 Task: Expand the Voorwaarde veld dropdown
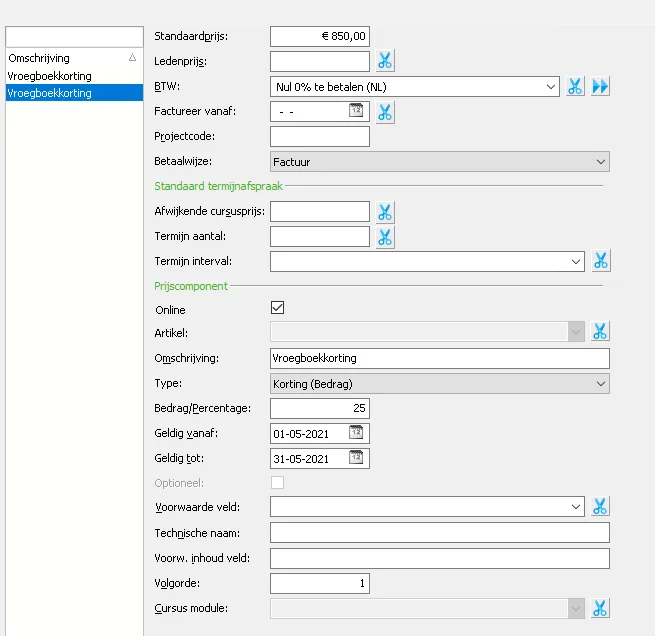click(x=576, y=507)
